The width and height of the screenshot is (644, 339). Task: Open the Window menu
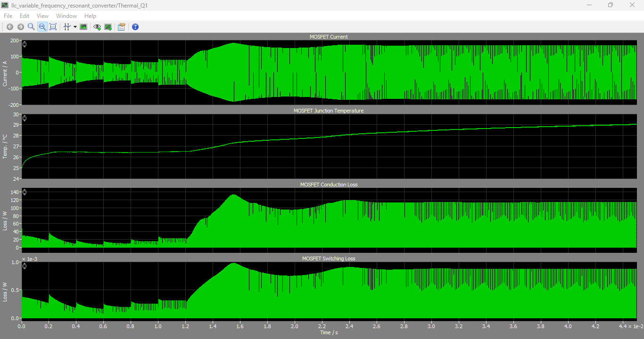tap(66, 16)
